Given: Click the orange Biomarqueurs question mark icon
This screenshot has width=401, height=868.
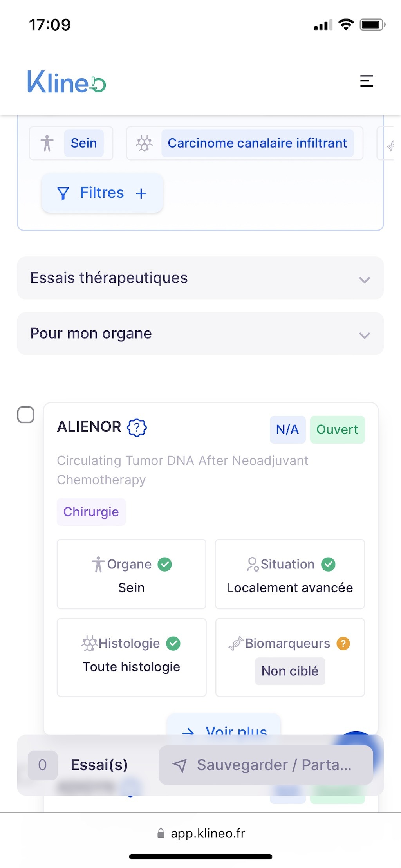Looking at the screenshot, I should [x=343, y=643].
